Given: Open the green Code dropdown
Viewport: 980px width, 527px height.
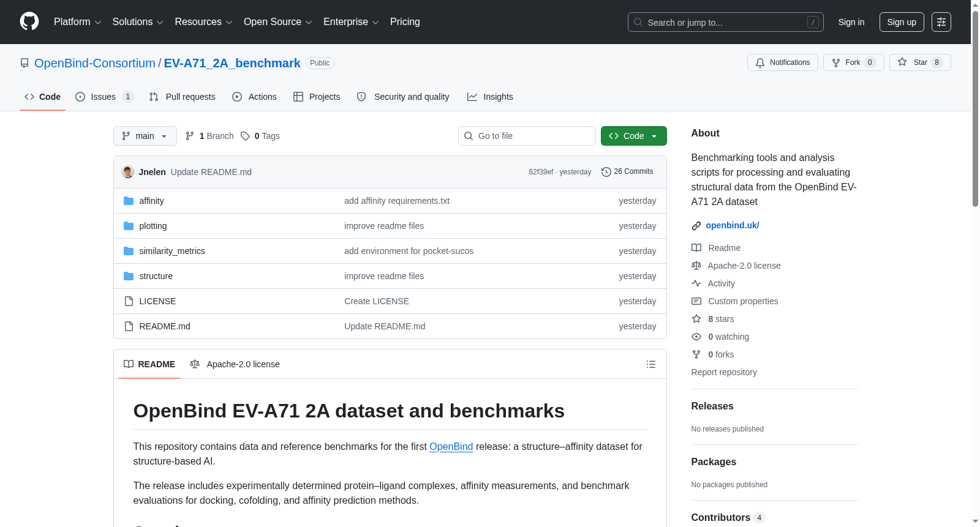Looking at the screenshot, I should coord(634,136).
